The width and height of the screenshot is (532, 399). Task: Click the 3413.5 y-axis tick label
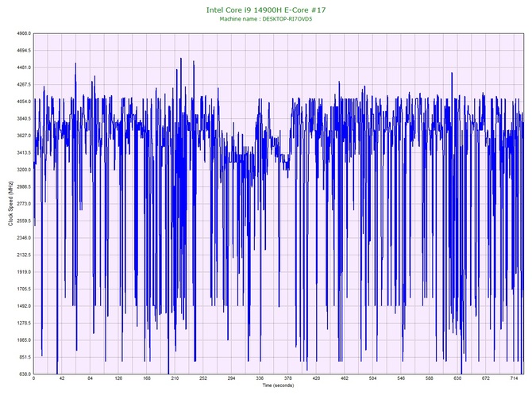click(24, 152)
